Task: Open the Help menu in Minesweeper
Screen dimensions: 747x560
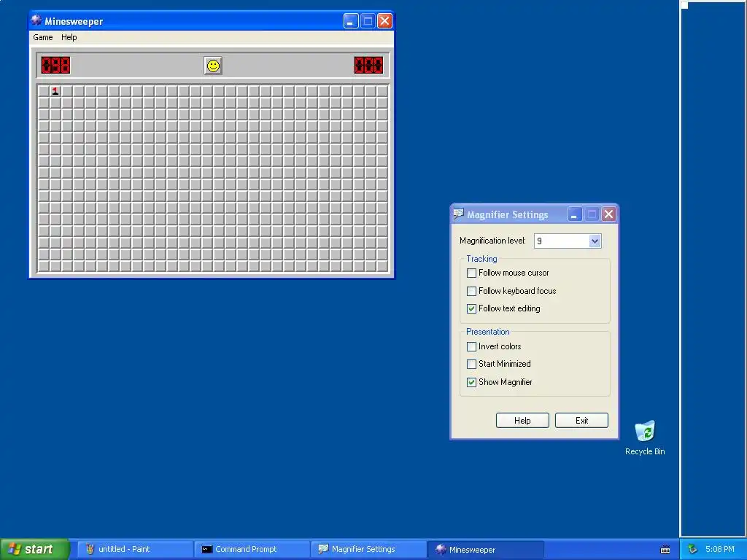Action: tap(69, 37)
